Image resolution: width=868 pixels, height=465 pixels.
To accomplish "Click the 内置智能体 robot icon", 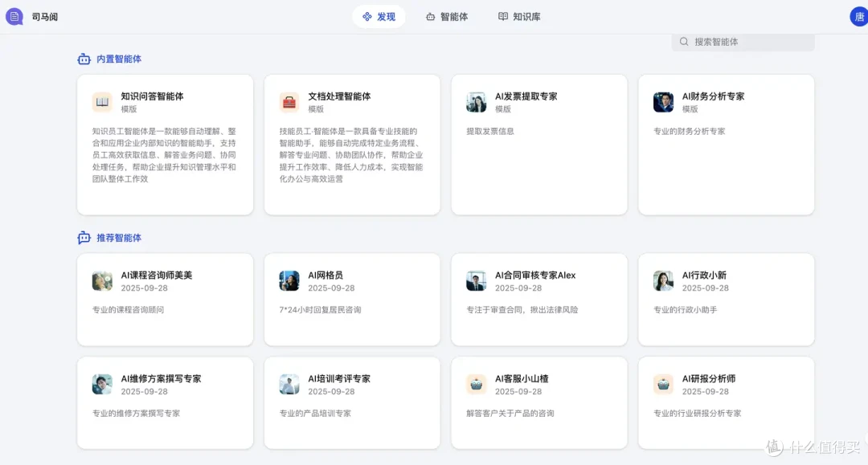I will pyautogui.click(x=84, y=59).
